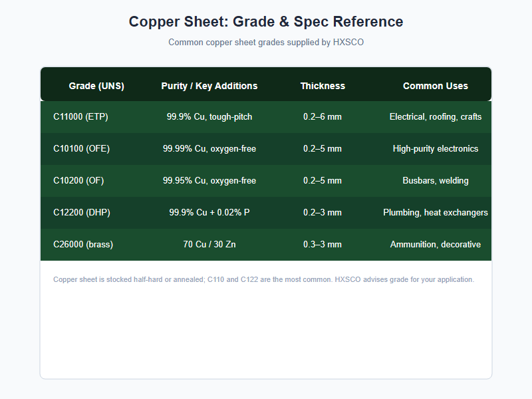Viewport: 532px width, 399px height.
Task: Click the 'C12200 (DHP)' grade cell
Action: (x=82, y=212)
